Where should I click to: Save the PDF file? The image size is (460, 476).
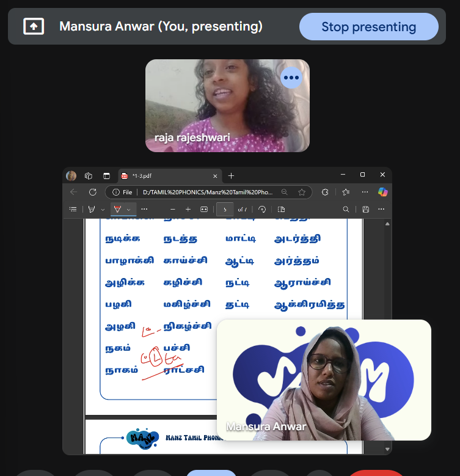(365, 209)
